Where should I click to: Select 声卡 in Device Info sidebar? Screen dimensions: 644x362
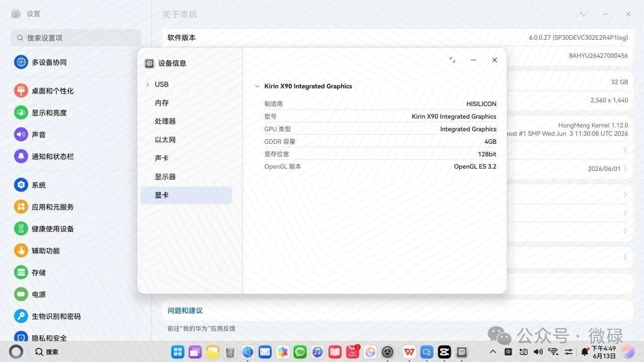click(186, 158)
